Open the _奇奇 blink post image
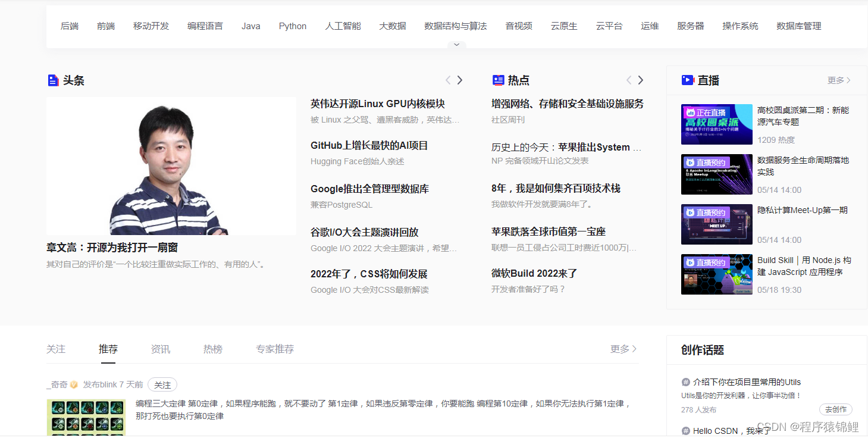 (x=86, y=418)
